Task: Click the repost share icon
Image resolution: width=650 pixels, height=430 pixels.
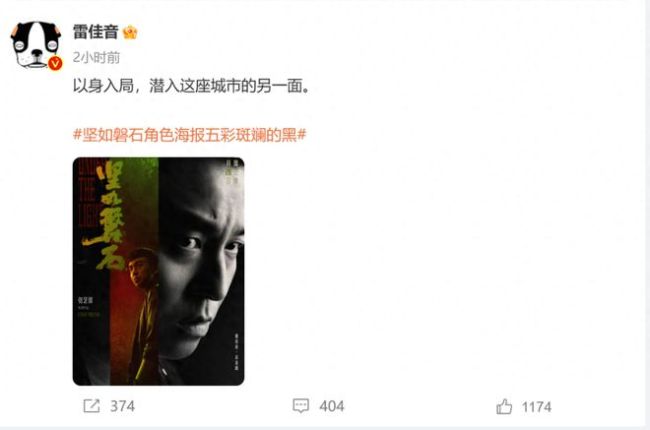Action: (x=92, y=406)
